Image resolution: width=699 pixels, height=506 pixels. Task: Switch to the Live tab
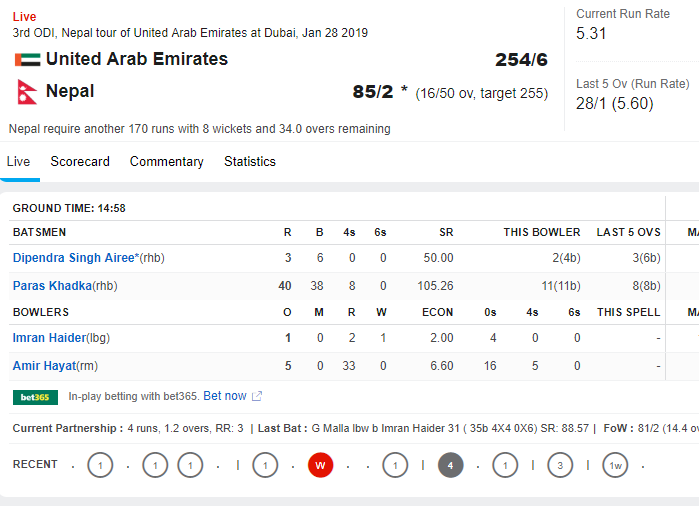coord(19,162)
